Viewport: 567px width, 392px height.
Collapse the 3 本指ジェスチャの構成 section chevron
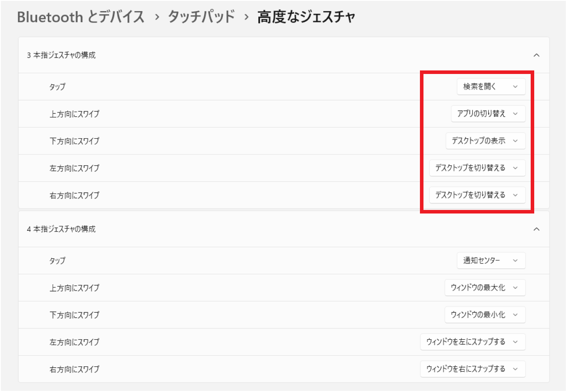pyautogui.click(x=537, y=55)
